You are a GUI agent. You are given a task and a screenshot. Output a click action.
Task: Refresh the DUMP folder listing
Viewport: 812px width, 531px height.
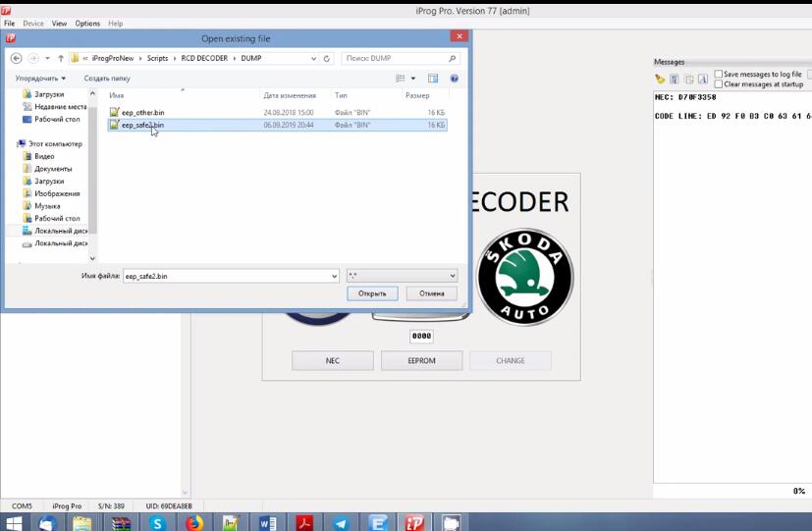click(327, 59)
